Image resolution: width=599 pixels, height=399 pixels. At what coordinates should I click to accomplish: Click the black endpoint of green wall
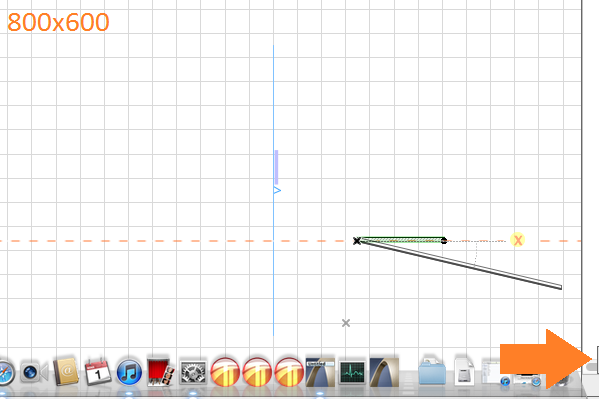444,240
